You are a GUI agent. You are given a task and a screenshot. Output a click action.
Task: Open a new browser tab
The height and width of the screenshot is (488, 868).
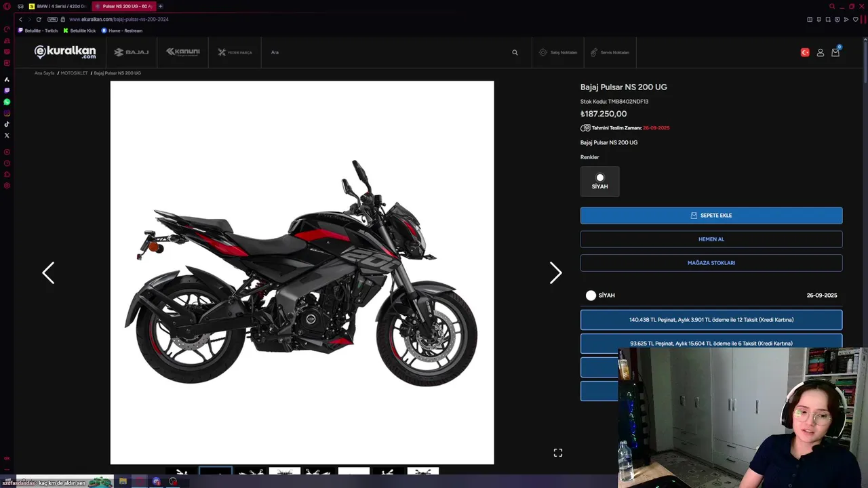[161, 6]
